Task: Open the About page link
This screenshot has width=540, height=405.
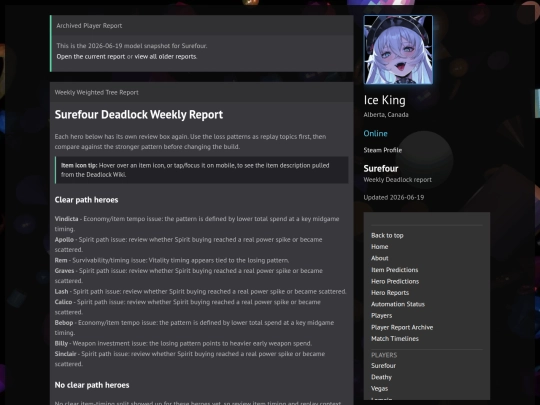Action: (380, 258)
